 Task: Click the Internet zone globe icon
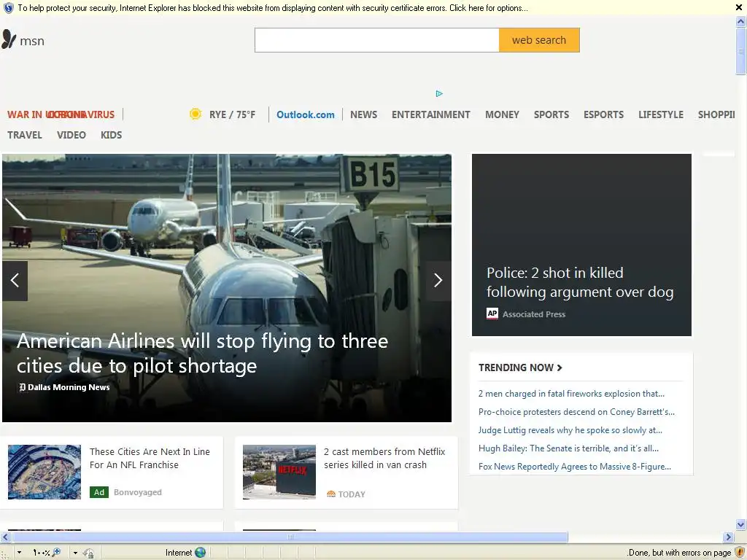point(200,553)
